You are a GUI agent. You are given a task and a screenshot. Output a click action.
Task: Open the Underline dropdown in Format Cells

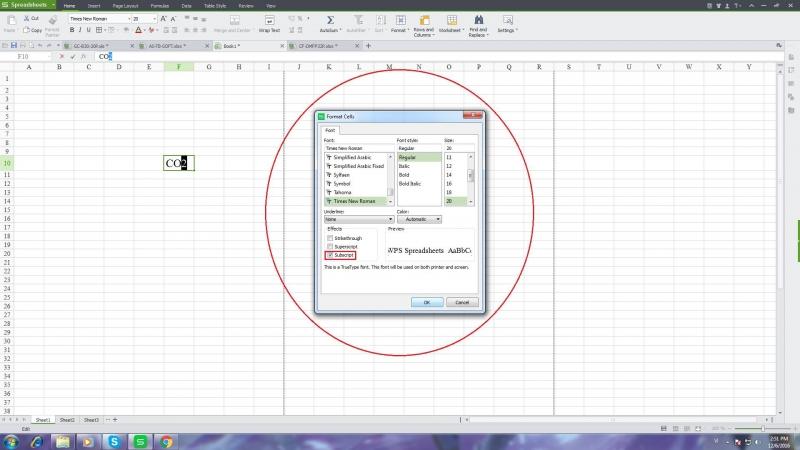click(x=358, y=219)
